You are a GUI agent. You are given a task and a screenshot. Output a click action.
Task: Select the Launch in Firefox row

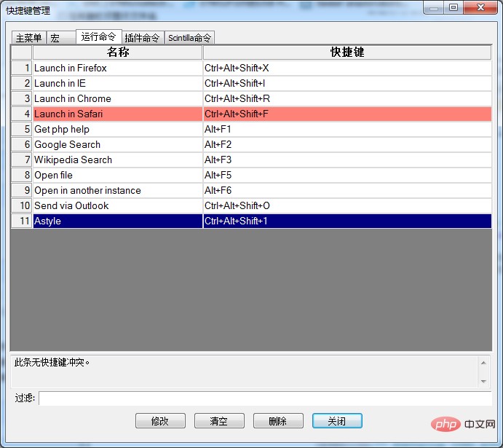pos(116,68)
